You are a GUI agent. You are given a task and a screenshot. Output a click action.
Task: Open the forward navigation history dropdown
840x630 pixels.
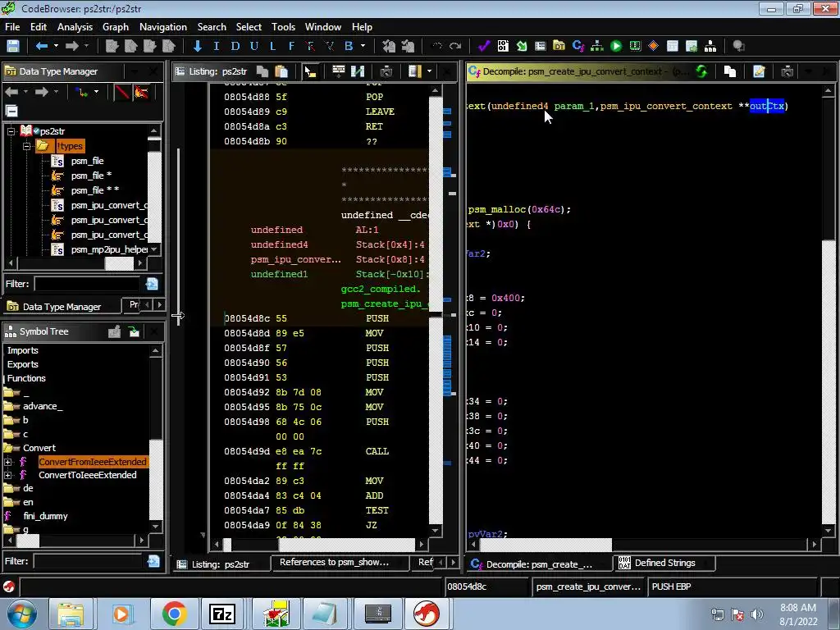tap(86, 46)
